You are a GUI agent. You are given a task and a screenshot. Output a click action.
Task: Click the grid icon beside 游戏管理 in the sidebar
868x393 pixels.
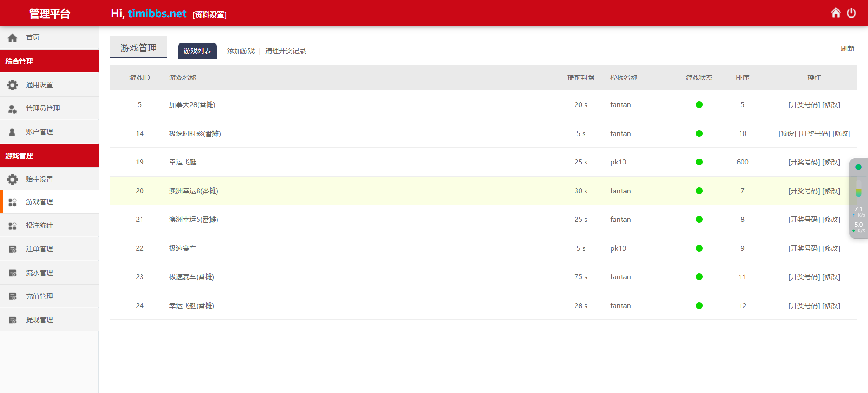13,202
